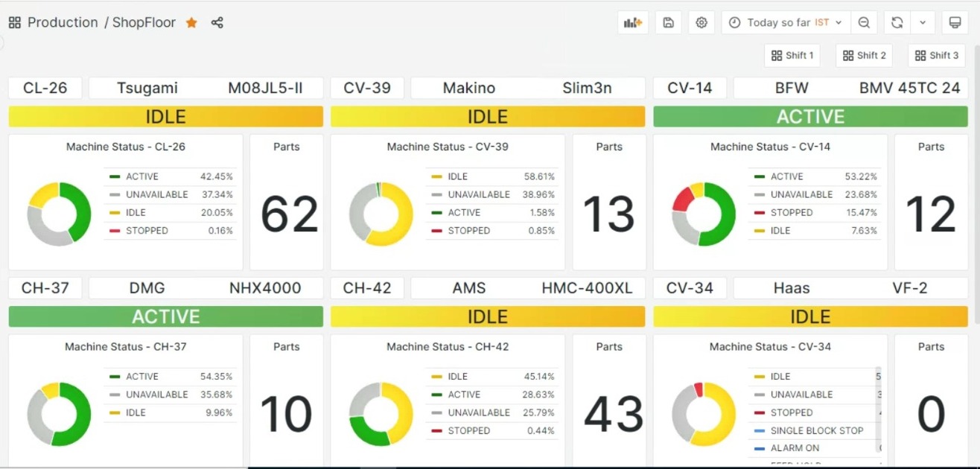This screenshot has width=980, height=469.
Task: Open Machine Status - CV-39 panel menu
Action: click(448, 147)
